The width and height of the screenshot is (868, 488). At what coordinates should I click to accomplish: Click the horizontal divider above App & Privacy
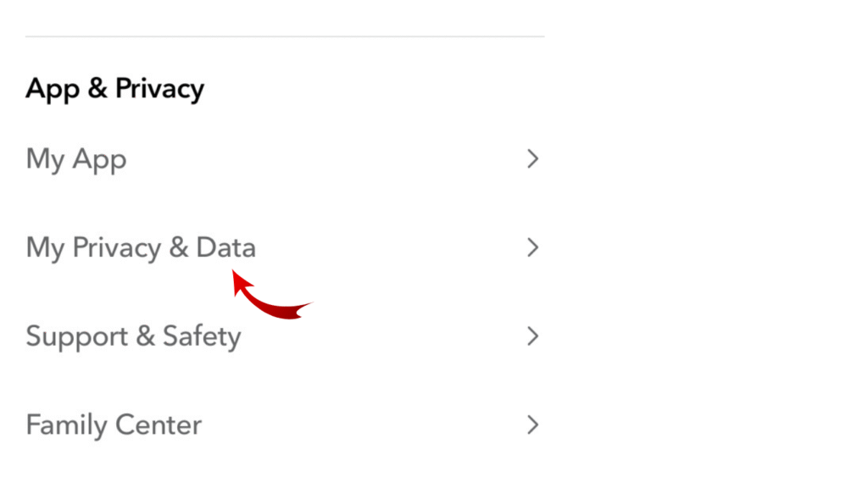pos(285,36)
